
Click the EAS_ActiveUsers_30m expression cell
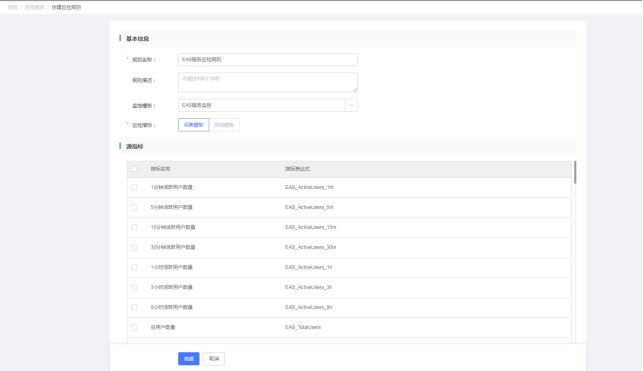click(x=311, y=247)
